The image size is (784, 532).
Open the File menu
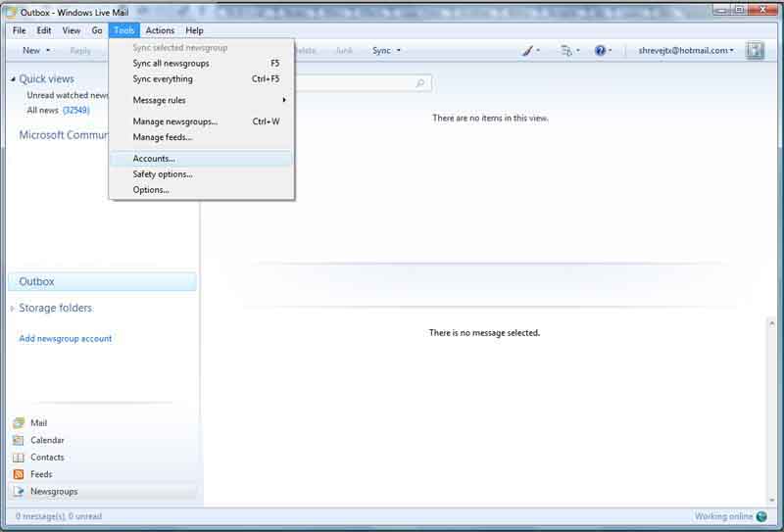coord(19,30)
